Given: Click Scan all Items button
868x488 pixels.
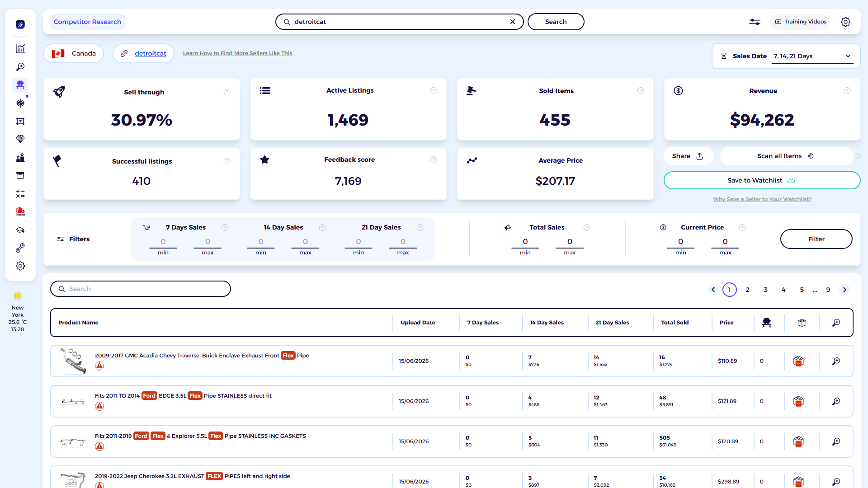Looking at the screenshot, I should tap(786, 156).
